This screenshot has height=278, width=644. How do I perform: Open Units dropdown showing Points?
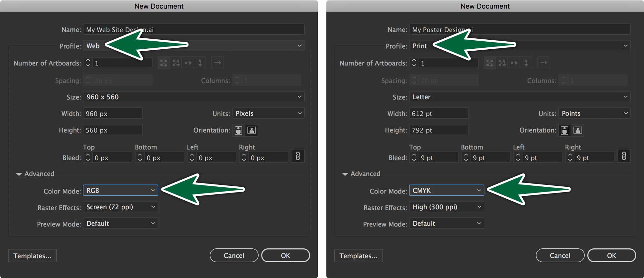click(595, 113)
